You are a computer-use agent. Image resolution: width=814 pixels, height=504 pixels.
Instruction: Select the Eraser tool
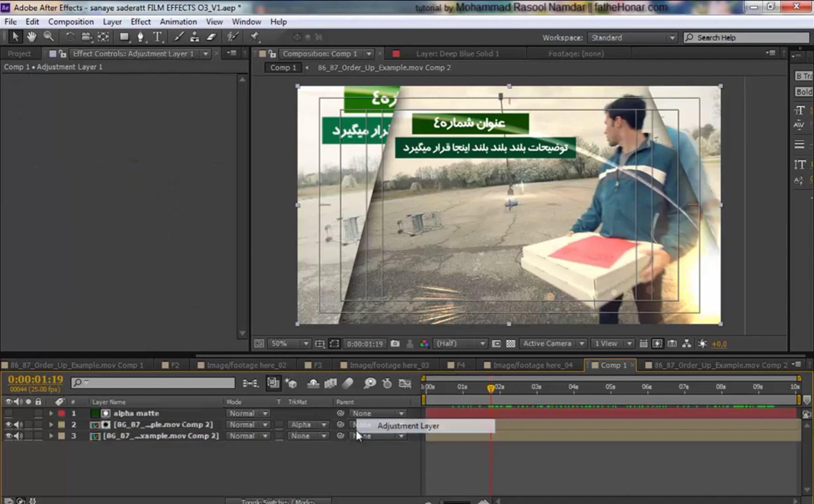pos(212,37)
